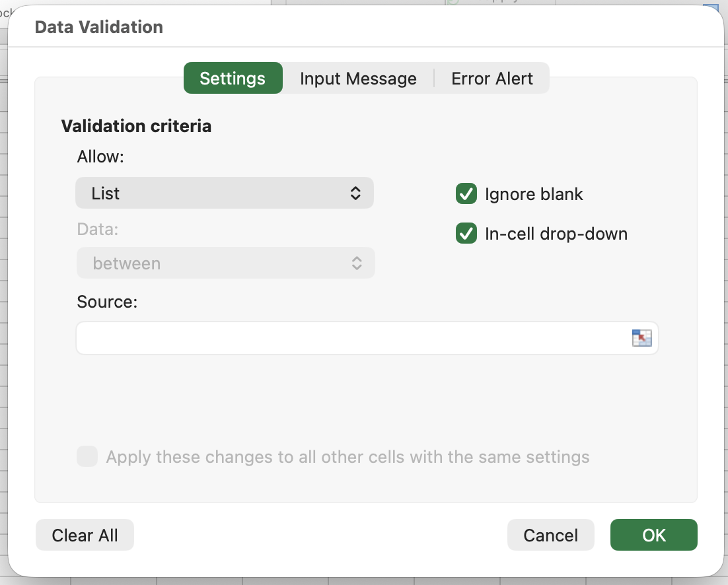Click the chevron icon on the Data dropdown
This screenshot has height=585, width=728.
(356, 263)
